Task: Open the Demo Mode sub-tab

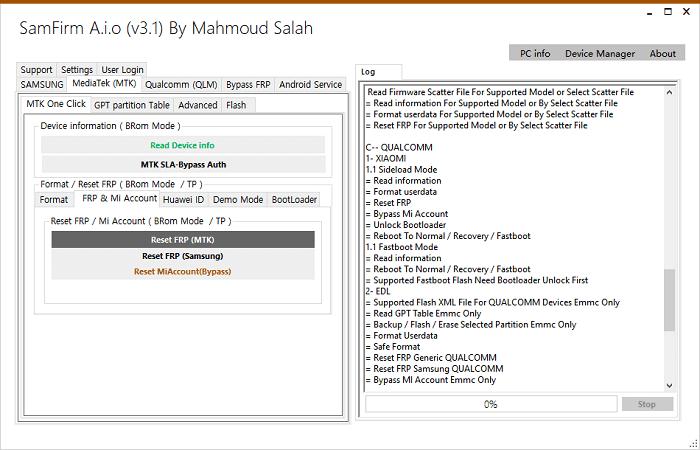Action: (x=238, y=200)
